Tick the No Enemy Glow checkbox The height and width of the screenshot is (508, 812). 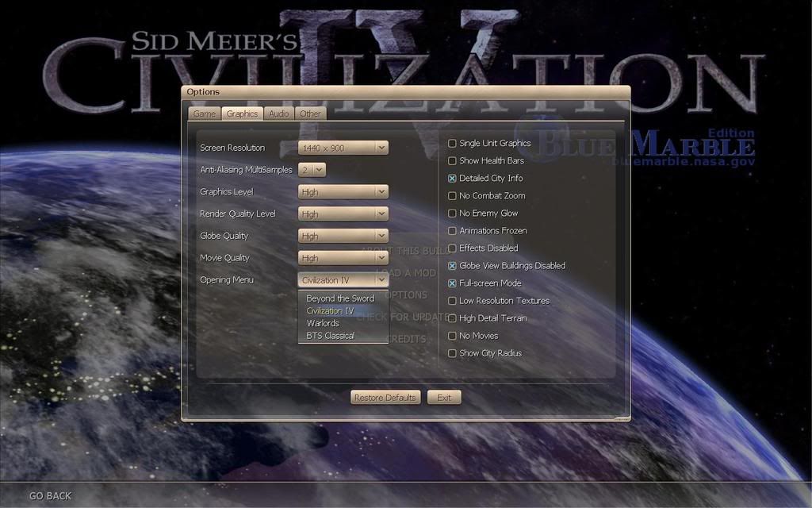click(x=452, y=213)
